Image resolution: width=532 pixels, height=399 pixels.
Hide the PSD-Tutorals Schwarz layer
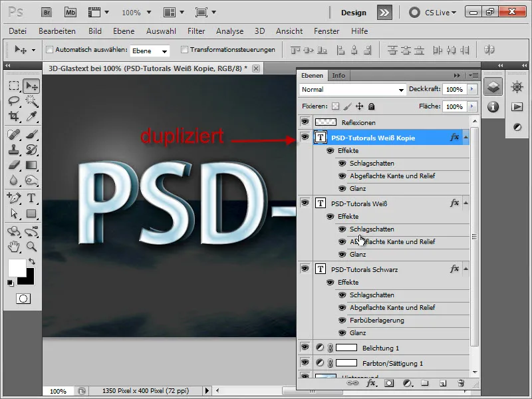pyautogui.click(x=305, y=269)
